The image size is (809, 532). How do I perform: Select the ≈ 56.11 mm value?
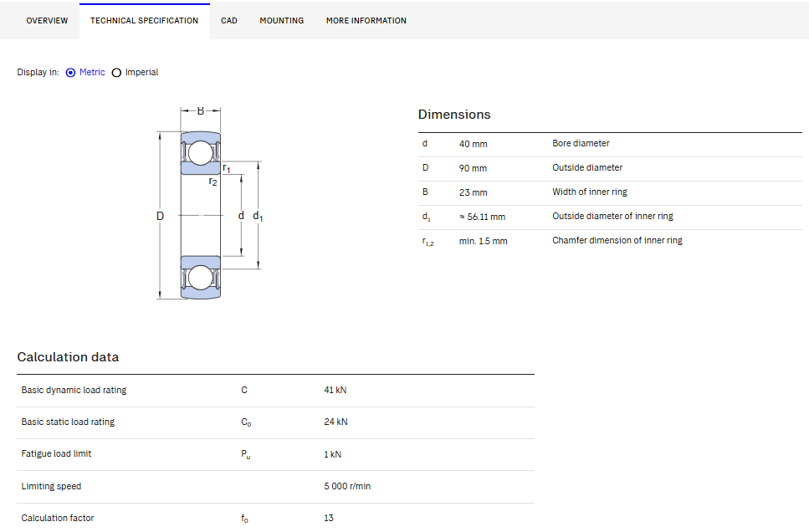click(x=483, y=217)
